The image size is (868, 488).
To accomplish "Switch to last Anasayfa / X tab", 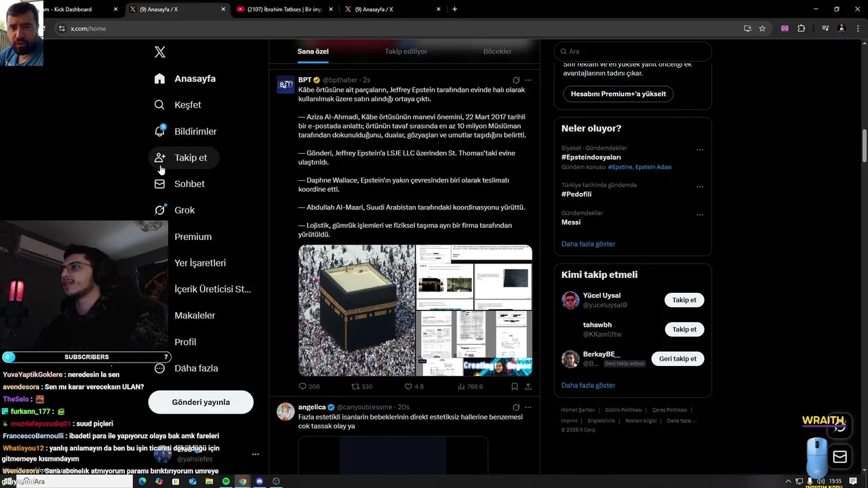I will point(392,9).
